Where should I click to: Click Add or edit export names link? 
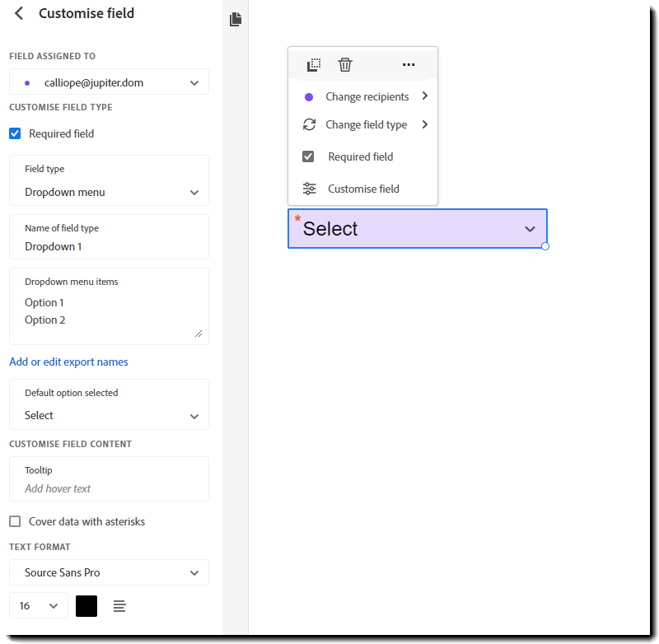click(x=68, y=362)
